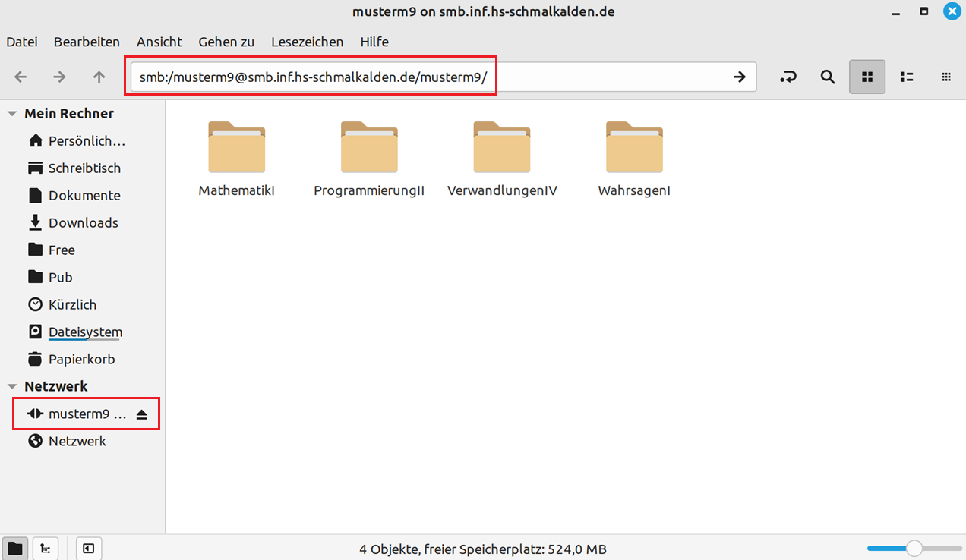Toggle location entry button in toolbar
Image resolution: width=966 pixels, height=560 pixels.
point(788,77)
